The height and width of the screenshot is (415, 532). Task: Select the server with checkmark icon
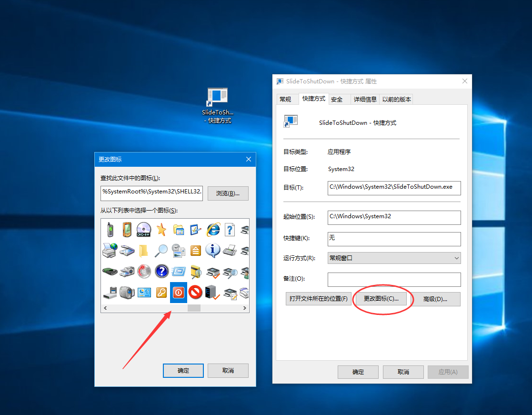pyautogui.click(x=213, y=292)
